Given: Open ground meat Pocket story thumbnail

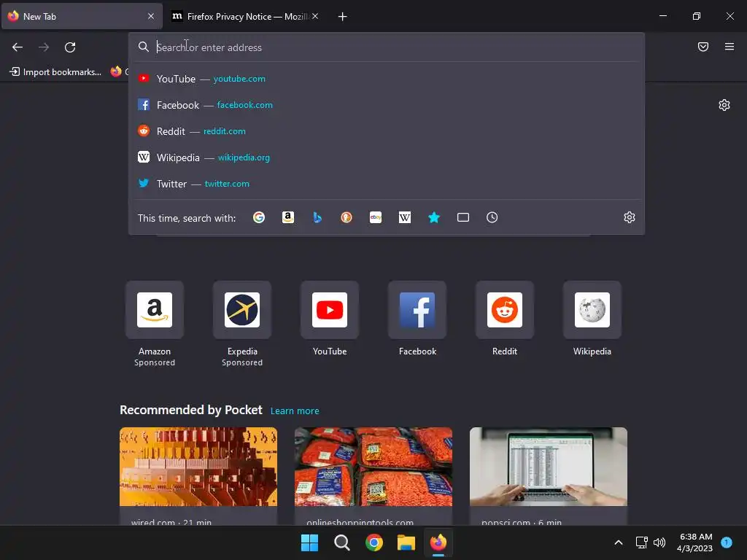Looking at the screenshot, I should click(x=373, y=467).
